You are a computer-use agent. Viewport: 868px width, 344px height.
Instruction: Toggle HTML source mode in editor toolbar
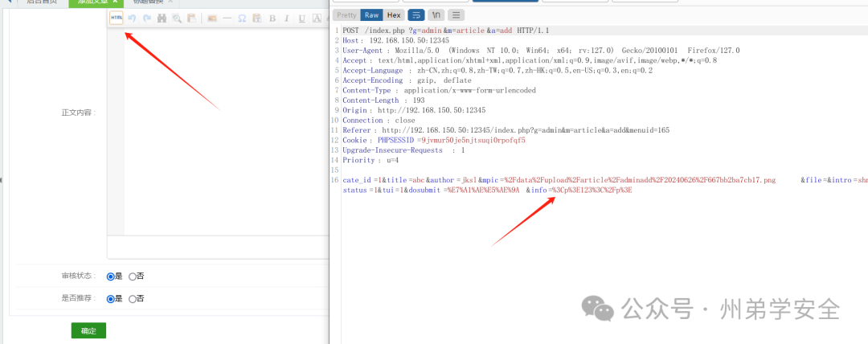point(117,18)
